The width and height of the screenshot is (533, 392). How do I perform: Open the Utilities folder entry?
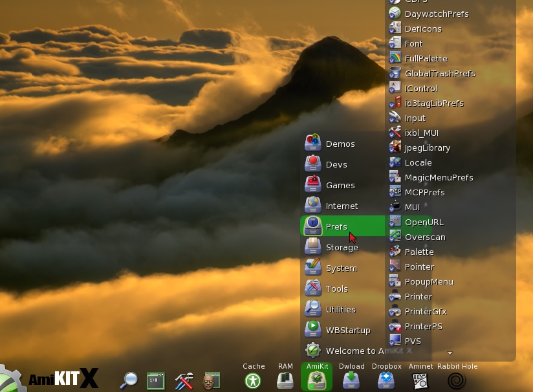tap(340, 310)
